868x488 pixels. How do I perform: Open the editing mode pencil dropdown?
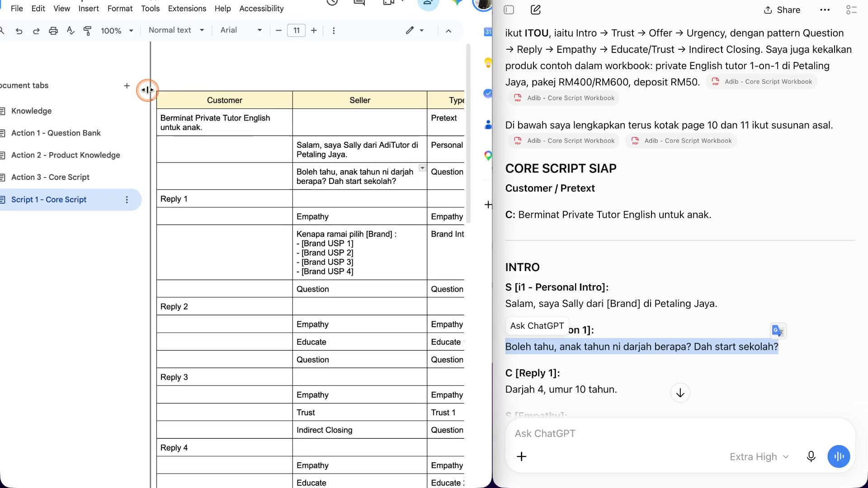tap(415, 30)
